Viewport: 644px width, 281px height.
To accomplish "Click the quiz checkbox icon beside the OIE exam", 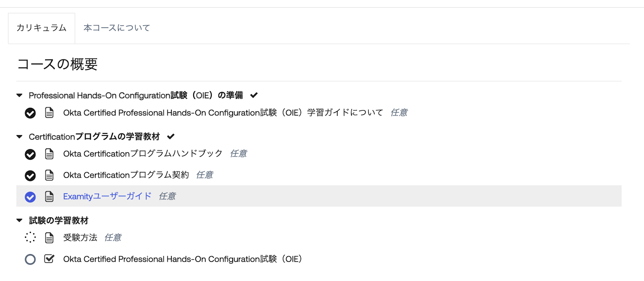I will pos(49,259).
